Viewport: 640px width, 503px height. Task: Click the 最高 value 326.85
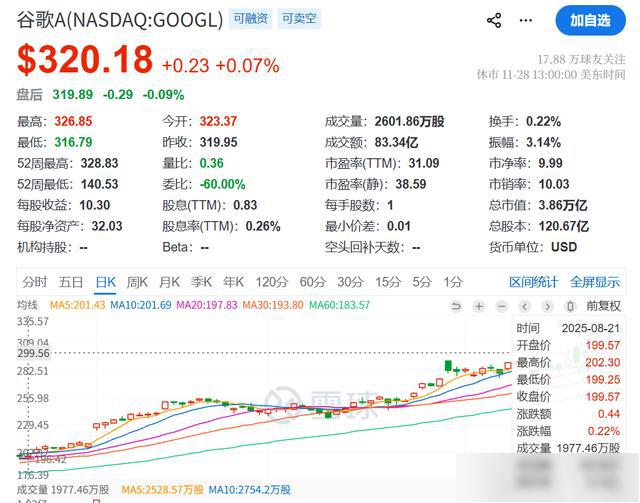[x=73, y=121]
